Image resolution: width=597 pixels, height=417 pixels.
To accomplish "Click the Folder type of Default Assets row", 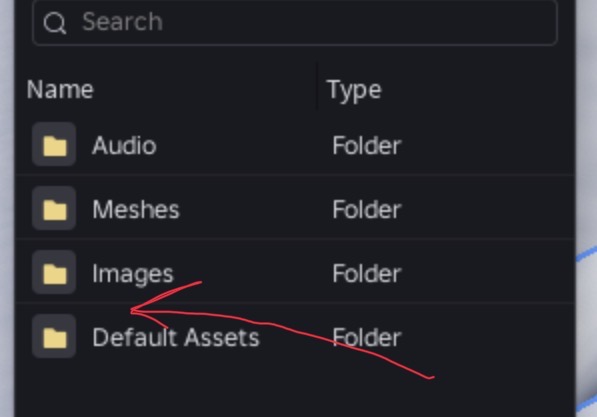I will point(367,337).
